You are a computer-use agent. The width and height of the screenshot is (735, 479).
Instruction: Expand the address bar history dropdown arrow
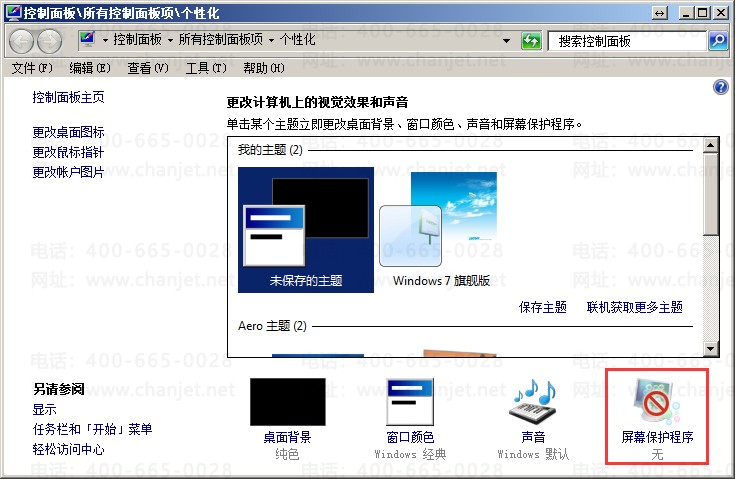point(508,40)
